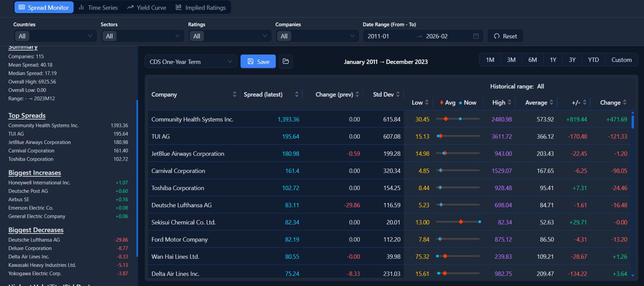Select the YTD range button
The height and width of the screenshot is (286, 644).
point(593,60)
